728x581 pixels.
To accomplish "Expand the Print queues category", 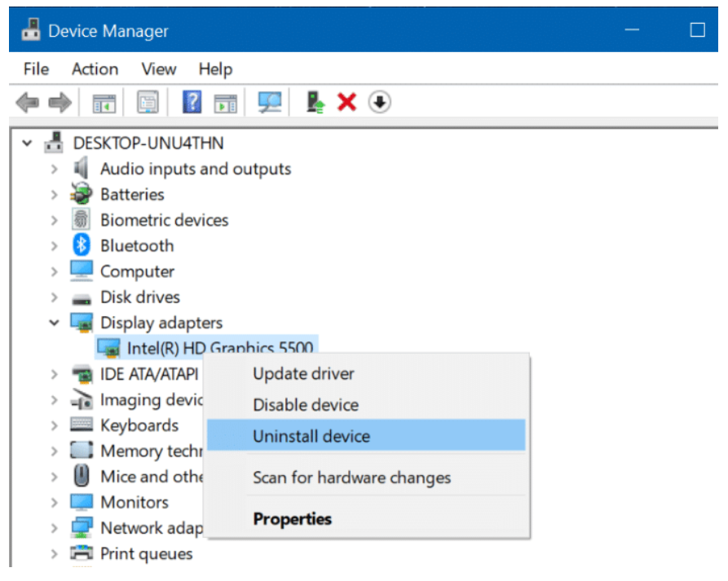I will coord(55,553).
